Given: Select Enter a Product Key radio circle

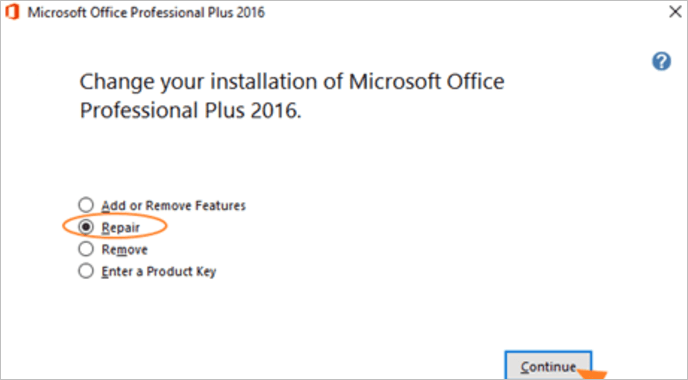Looking at the screenshot, I should [x=86, y=271].
